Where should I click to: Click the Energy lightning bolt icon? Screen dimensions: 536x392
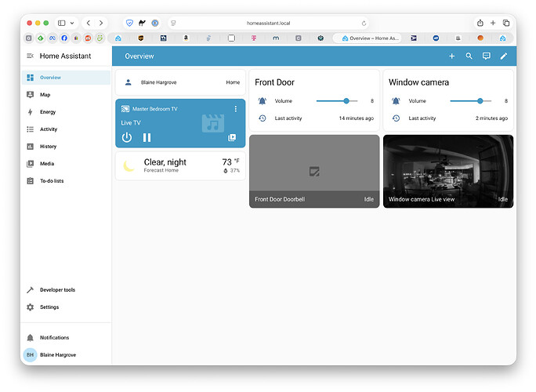pos(30,112)
